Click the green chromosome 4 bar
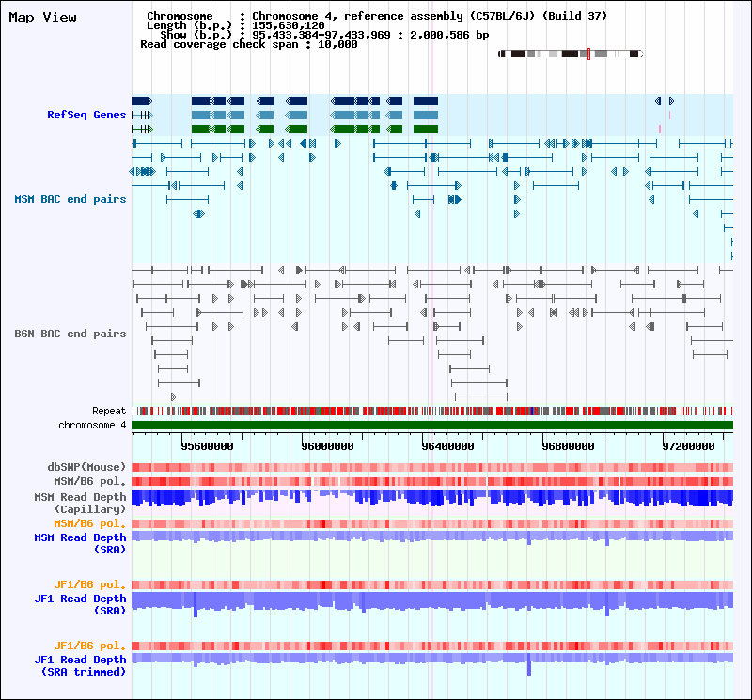The width and height of the screenshot is (752, 700). pos(432,426)
